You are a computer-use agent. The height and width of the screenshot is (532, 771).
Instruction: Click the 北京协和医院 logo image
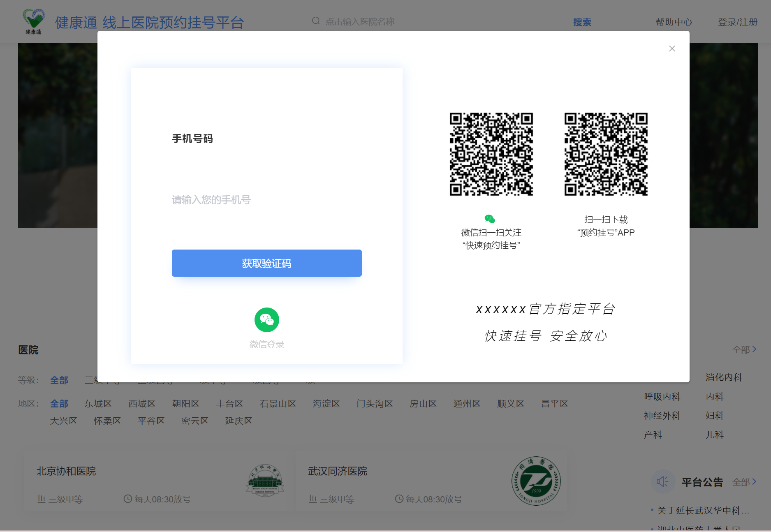pyautogui.click(x=265, y=481)
